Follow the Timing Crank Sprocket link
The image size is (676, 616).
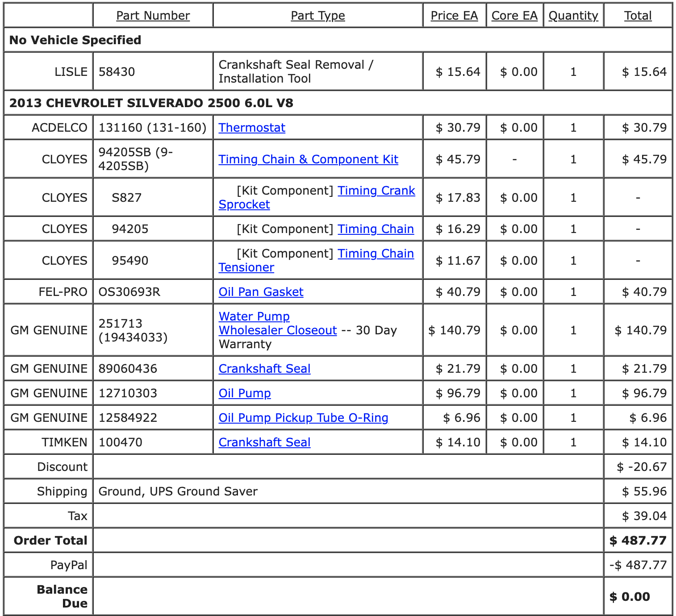click(317, 197)
